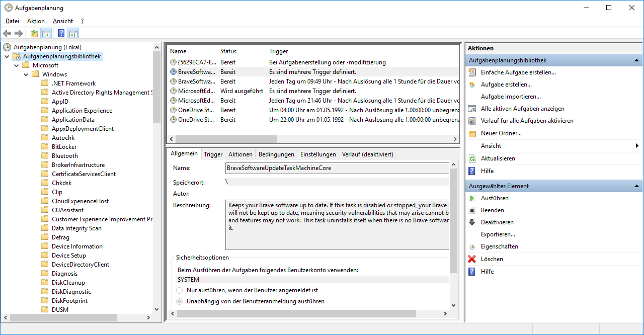Click the green Aktualisieren refresh icon
The height and width of the screenshot is (335, 644).
pos(472,158)
